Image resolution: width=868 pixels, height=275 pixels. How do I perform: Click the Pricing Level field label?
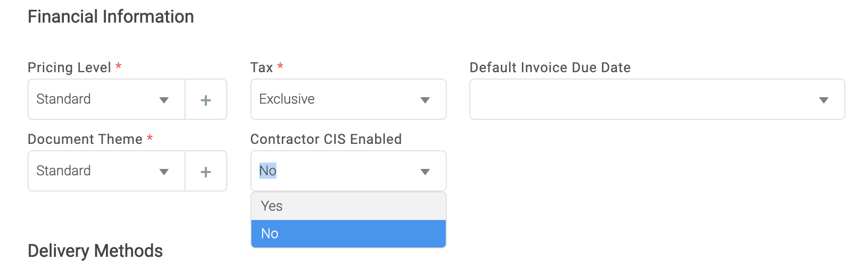pos(69,67)
